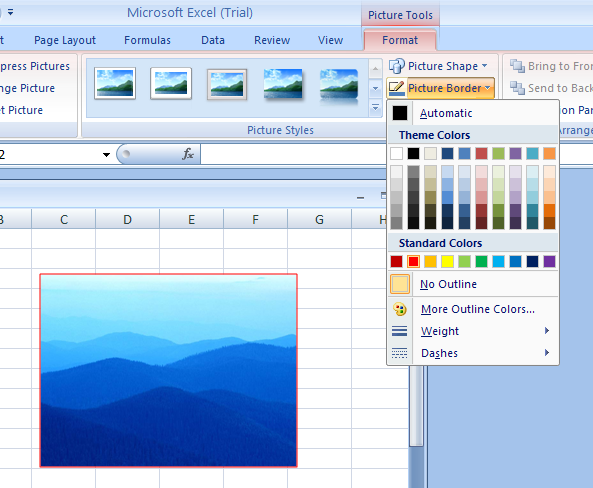This screenshot has height=488, width=593.
Task: Click the formula bar fx icon
Action: [188, 154]
